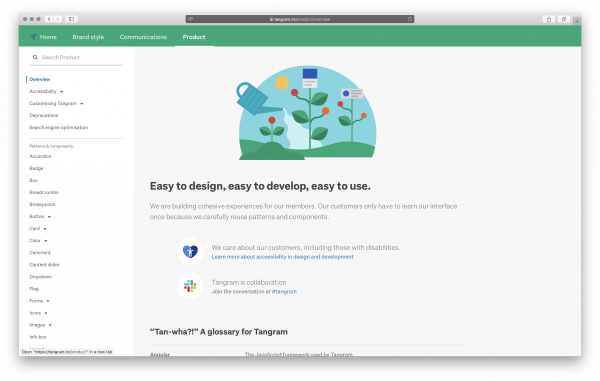The height and width of the screenshot is (381, 600).
Task: Open the Breakpoints sidebar item
Action: tap(42, 204)
